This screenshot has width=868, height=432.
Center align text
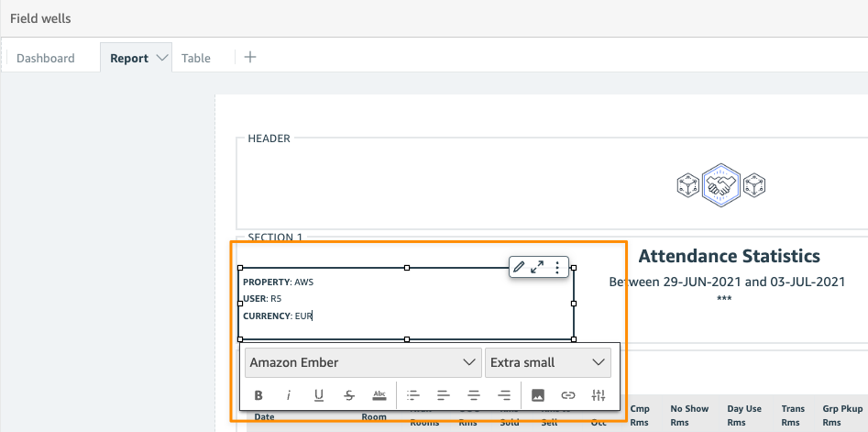click(x=474, y=395)
